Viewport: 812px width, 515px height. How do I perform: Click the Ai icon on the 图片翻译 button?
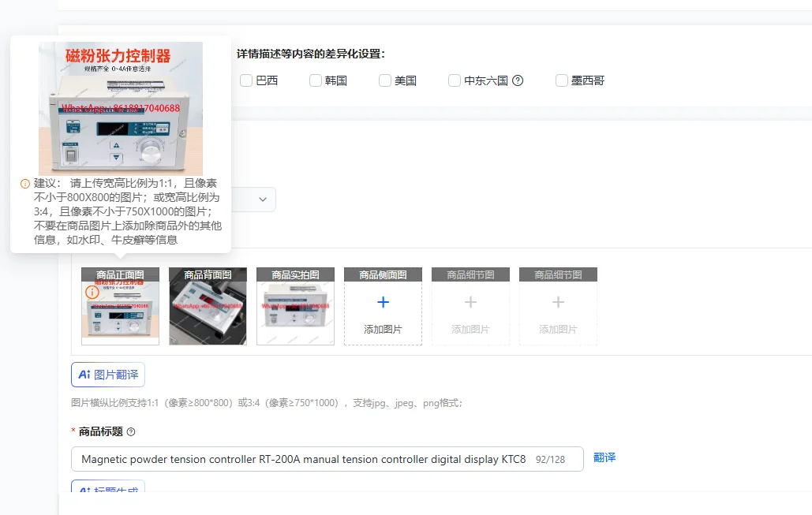[x=84, y=375]
